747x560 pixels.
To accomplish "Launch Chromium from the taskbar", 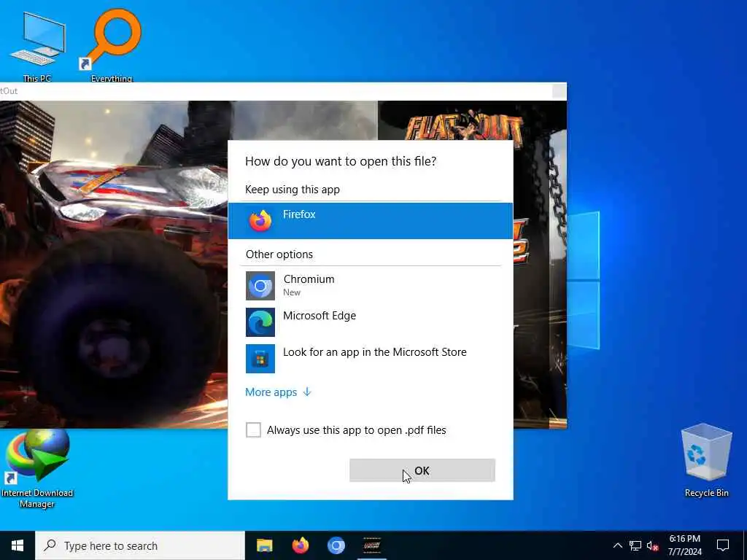I will tap(336, 545).
